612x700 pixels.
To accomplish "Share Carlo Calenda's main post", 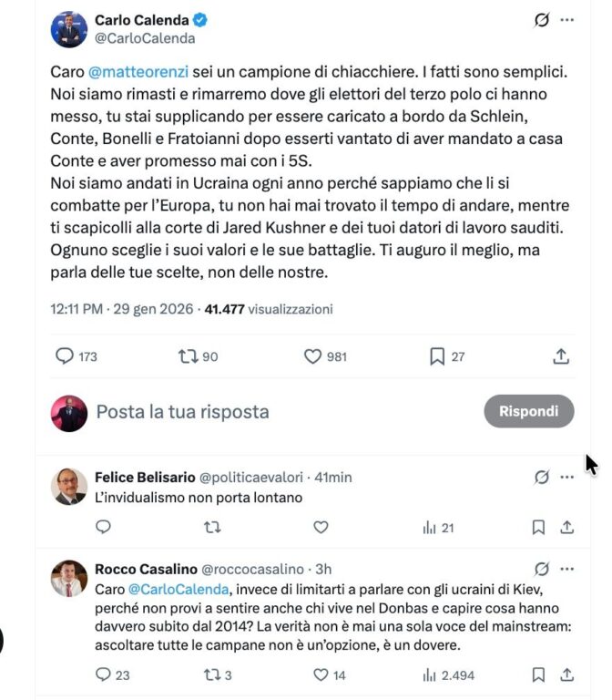I will 562,356.
